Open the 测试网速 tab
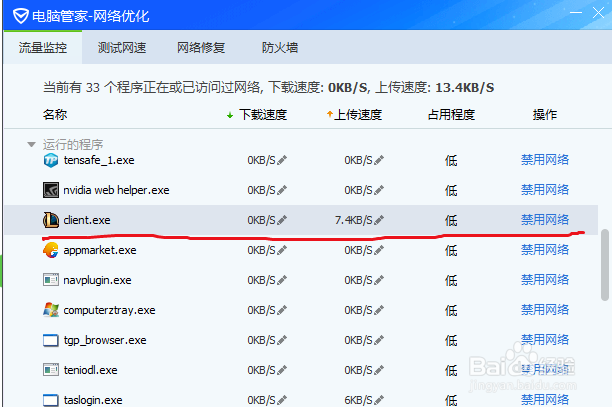The image size is (612, 407). click(x=122, y=48)
